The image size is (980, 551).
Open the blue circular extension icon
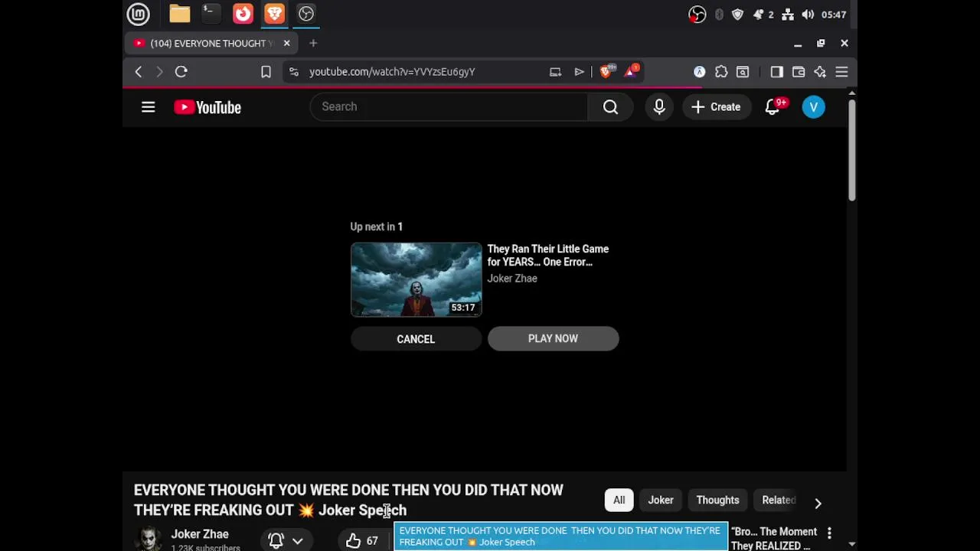point(700,72)
